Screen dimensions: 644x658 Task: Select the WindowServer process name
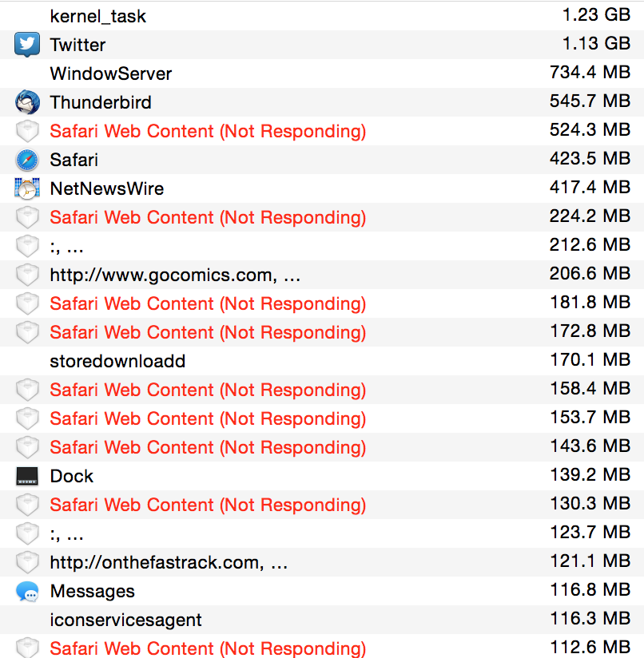(111, 73)
